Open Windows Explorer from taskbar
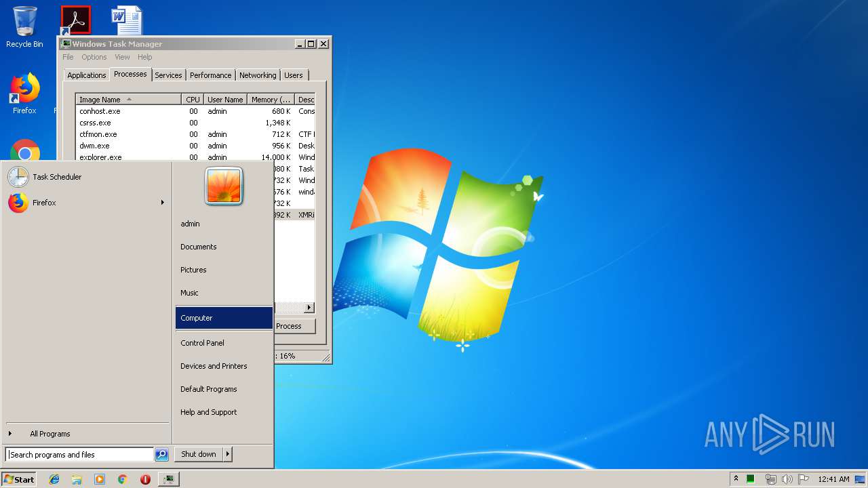The height and width of the screenshot is (488, 868). click(77, 479)
